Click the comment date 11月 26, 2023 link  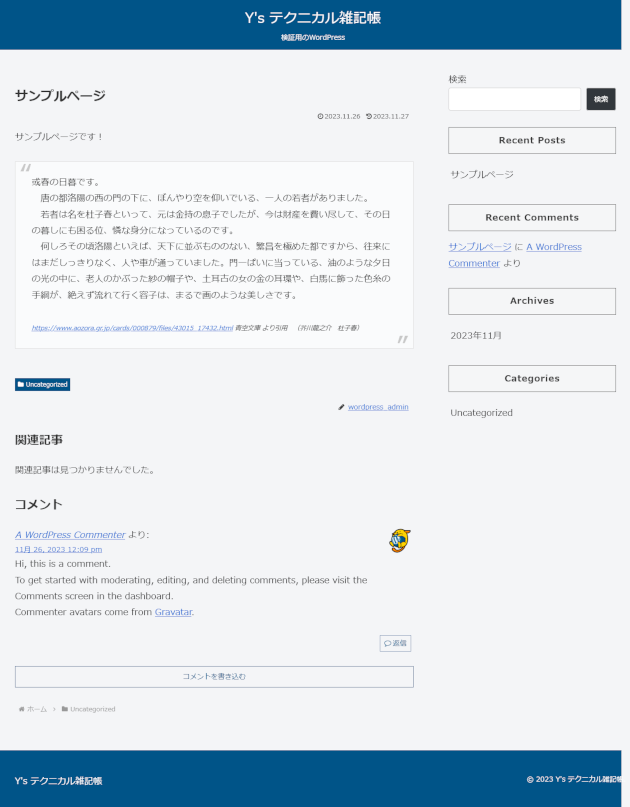tap(58, 549)
